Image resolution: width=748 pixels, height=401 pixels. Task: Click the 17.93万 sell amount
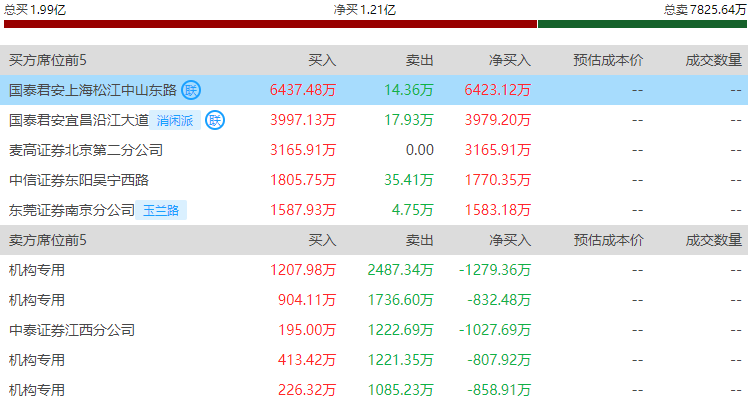[409, 120]
